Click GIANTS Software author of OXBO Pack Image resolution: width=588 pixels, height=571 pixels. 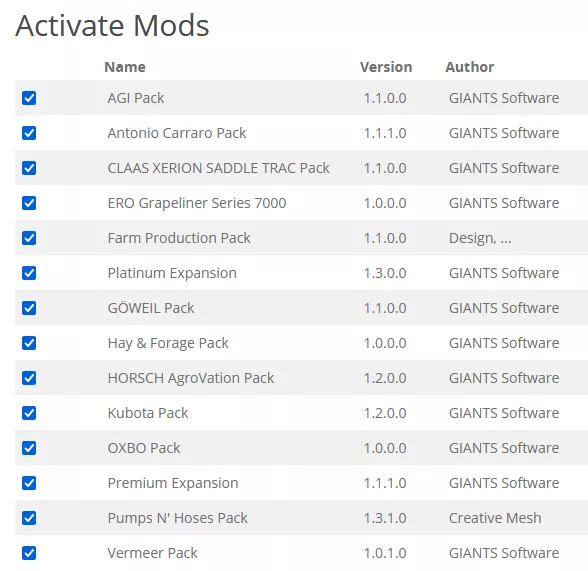pos(504,448)
